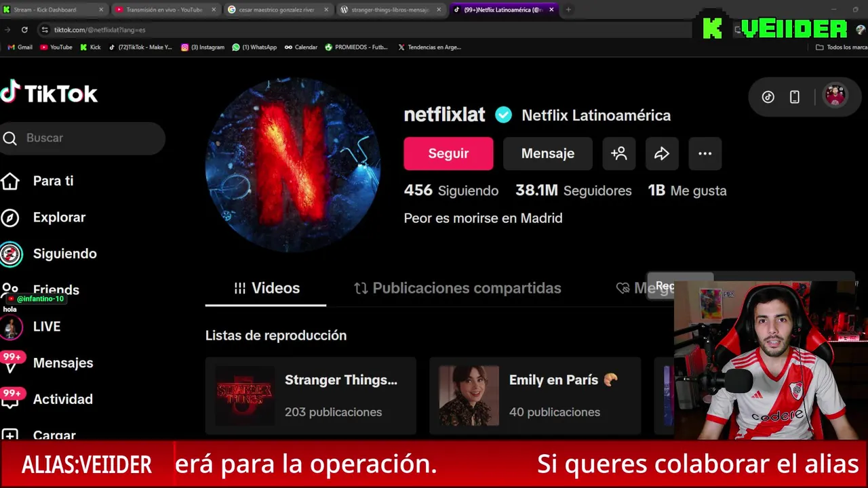Open the Siguiendo feed

pyautogui.click(x=64, y=253)
